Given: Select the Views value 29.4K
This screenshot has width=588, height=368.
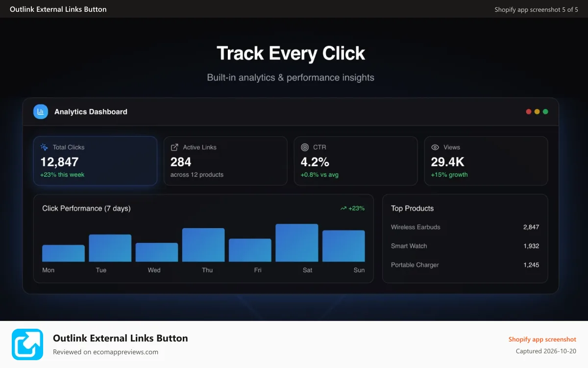Looking at the screenshot, I should click(x=447, y=162).
